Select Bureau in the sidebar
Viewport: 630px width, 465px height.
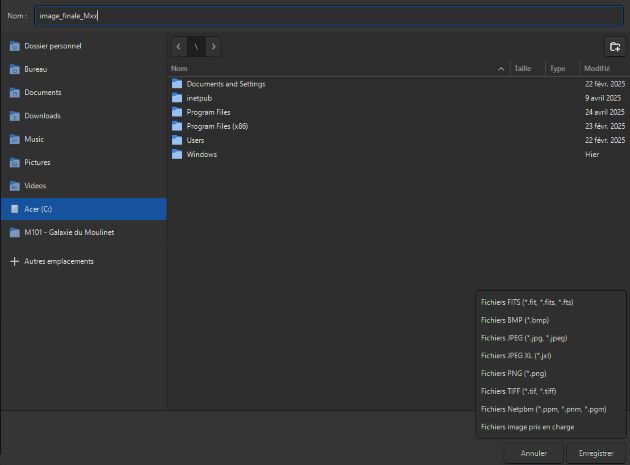tap(35, 69)
